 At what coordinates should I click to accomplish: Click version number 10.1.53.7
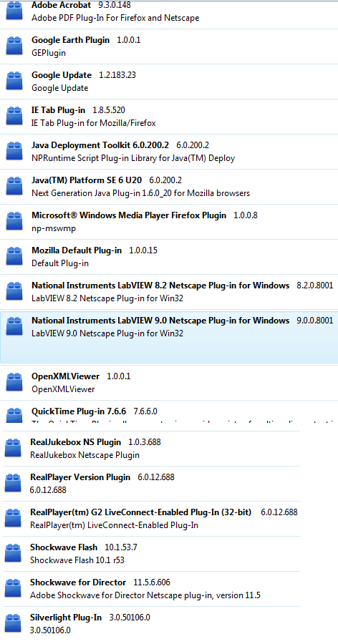point(121,547)
